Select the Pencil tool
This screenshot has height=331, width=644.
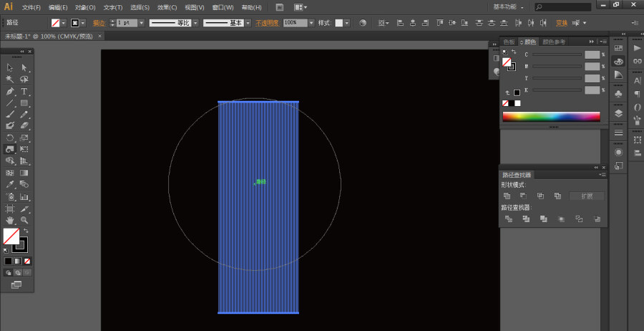[x=24, y=115]
